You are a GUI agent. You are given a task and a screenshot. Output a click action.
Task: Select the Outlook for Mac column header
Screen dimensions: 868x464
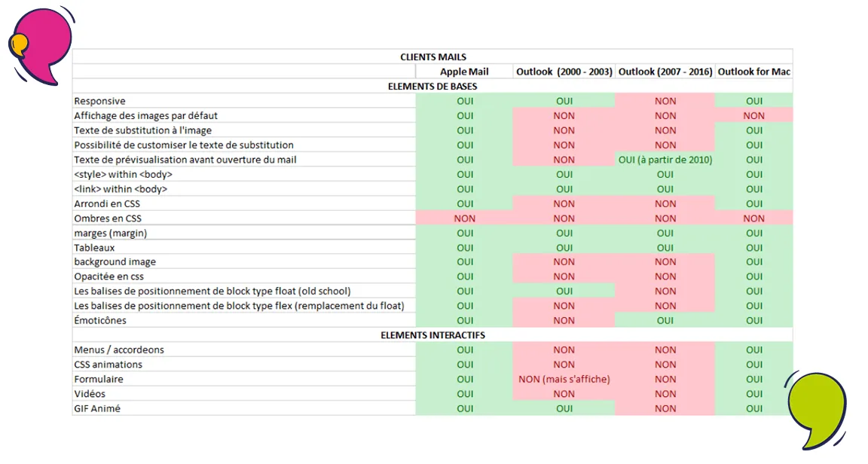753,72
